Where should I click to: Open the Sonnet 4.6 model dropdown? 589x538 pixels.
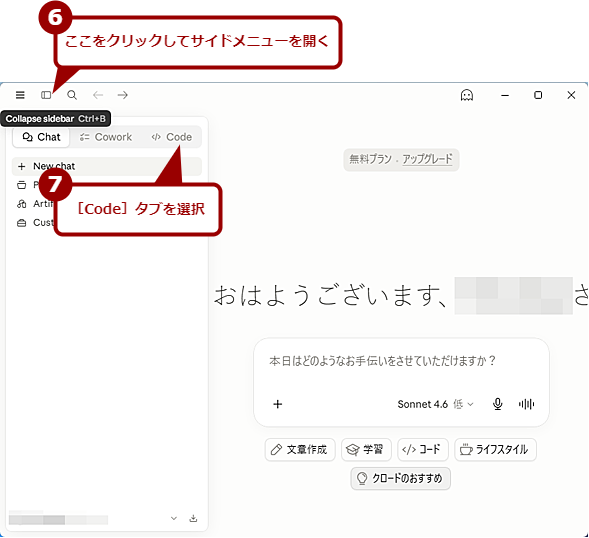coord(435,404)
